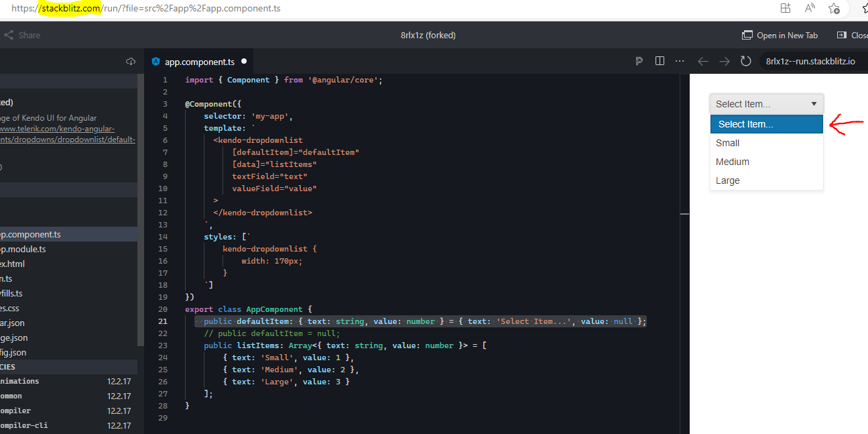Switch to the app.component.ts editor tab
The image size is (868, 434).
[199, 61]
